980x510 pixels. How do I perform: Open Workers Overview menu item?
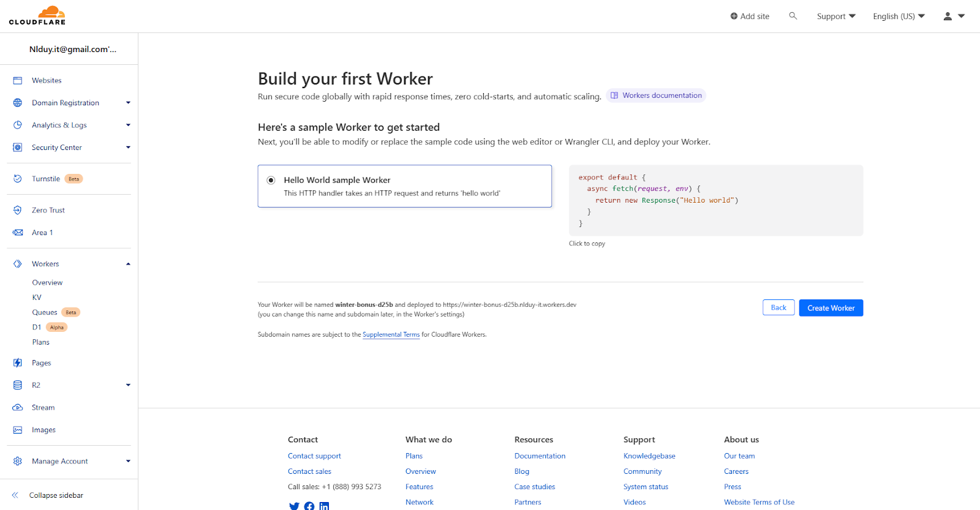coord(47,283)
